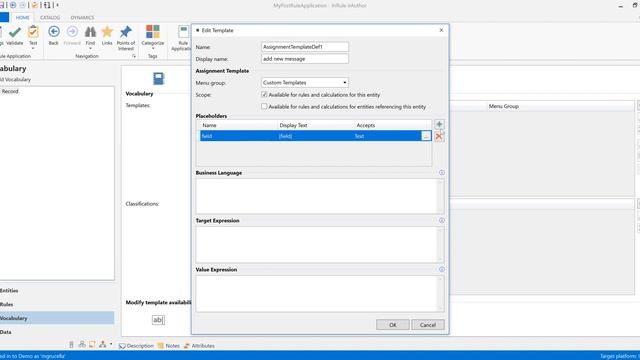Select Record in the vocabulary tree

[x=10, y=91]
